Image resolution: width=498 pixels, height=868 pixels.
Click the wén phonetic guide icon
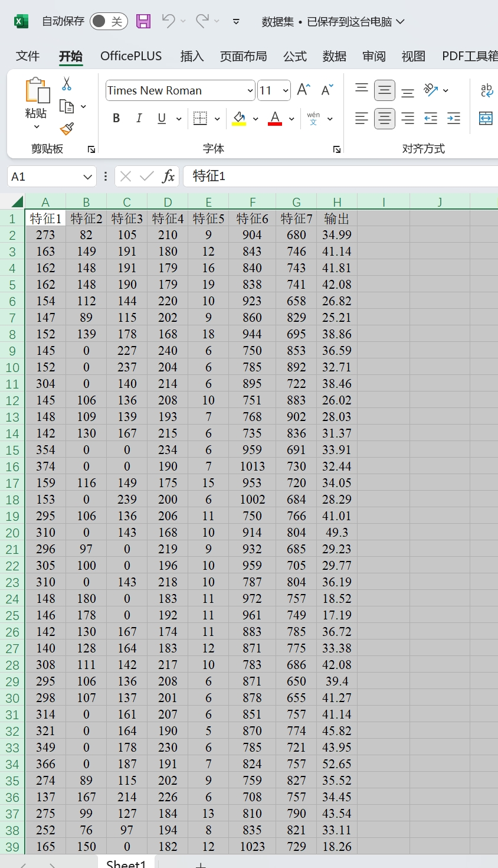(x=313, y=118)
